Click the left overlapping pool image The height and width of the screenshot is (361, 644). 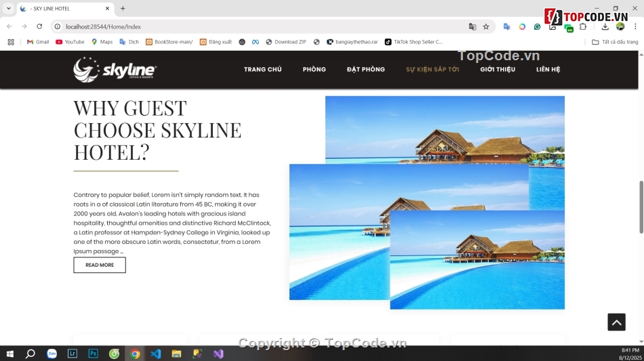point(339,232)
